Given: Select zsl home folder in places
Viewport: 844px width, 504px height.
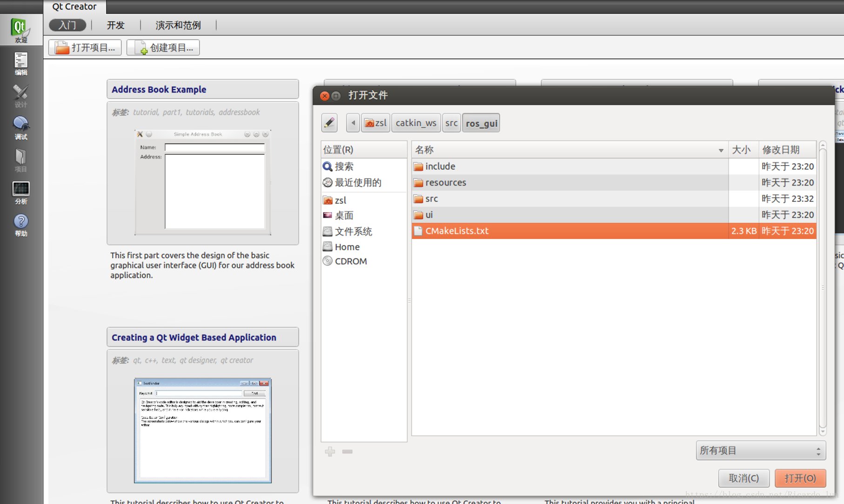Looking at the screenshot, I should (x=364, y=200).
